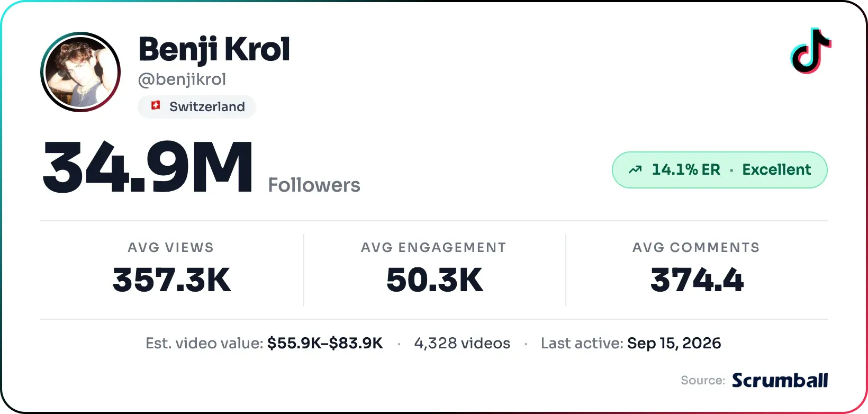Click the AVG VIEWS label

171,247
